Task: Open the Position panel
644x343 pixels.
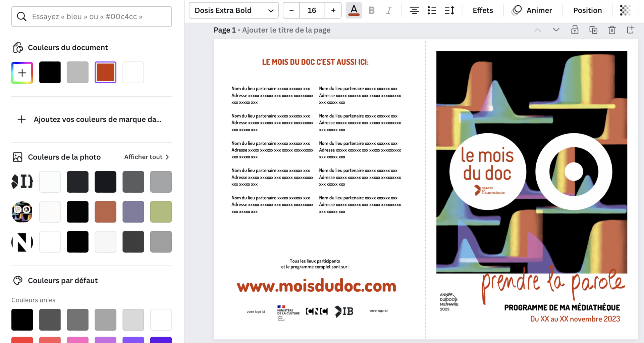Action: [x=587, y=10]
